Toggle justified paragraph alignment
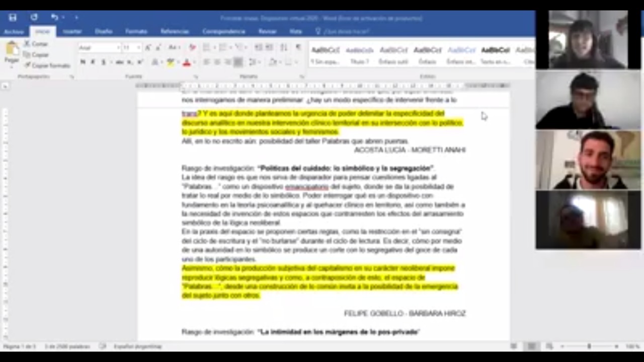 click(x=238, y=62)
